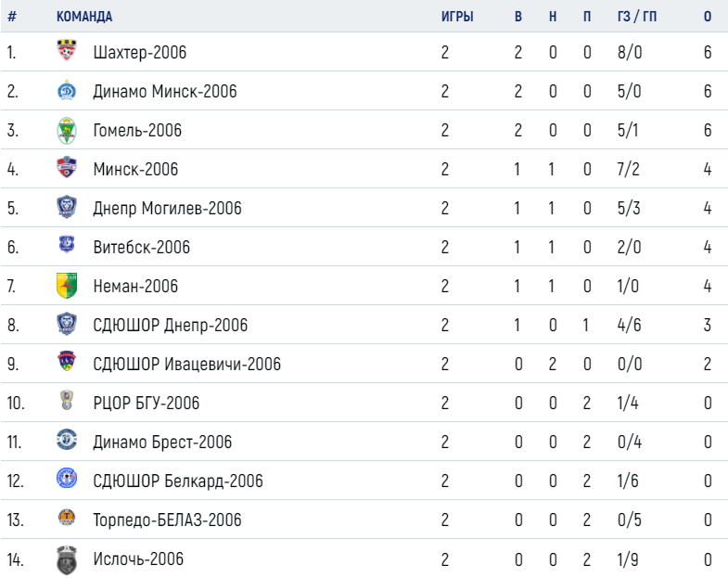Click the СДЮШОР Ивацевичи-2006 crest

click(x=67, y=361)
